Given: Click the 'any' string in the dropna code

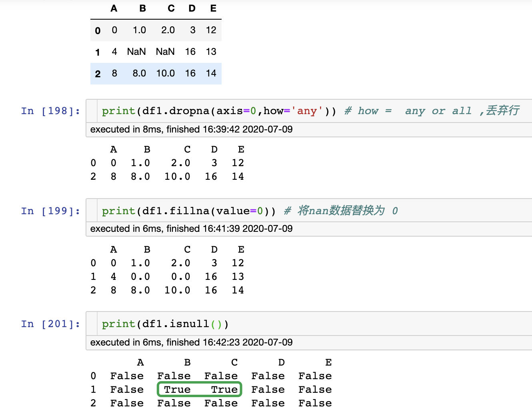Looking at the screenshot, I should [307, 111].
